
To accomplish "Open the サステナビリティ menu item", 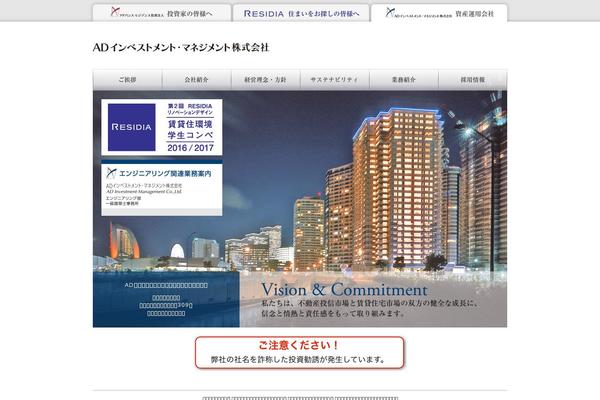I will (334, 80).
